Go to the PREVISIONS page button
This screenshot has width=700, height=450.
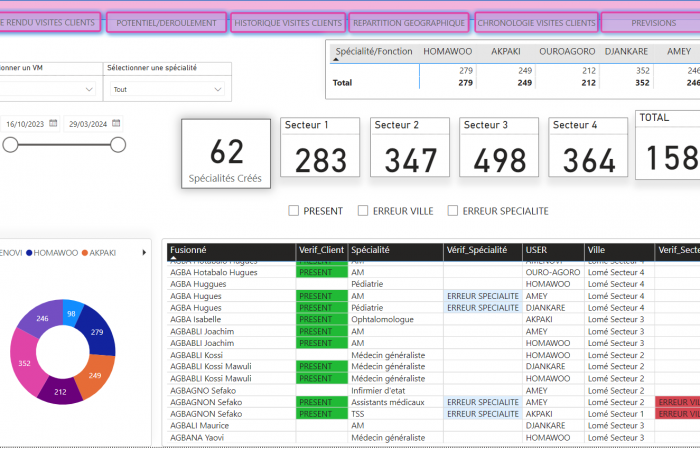tap(654, 23)
